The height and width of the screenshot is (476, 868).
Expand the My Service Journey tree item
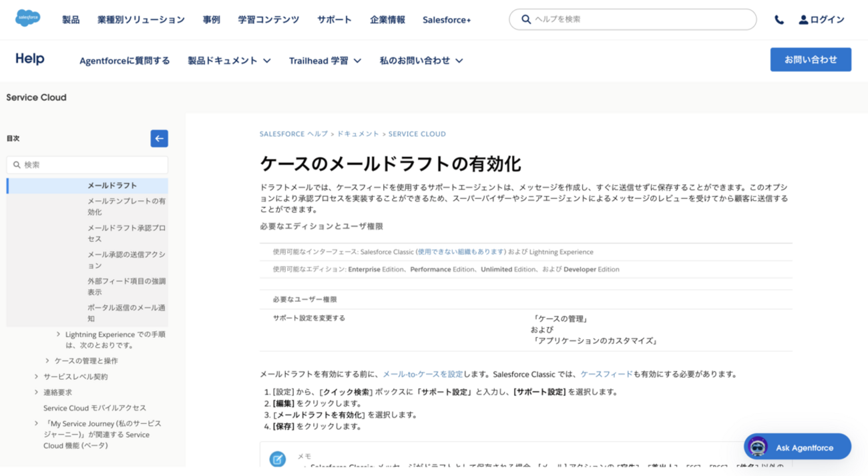click(36, 423)
